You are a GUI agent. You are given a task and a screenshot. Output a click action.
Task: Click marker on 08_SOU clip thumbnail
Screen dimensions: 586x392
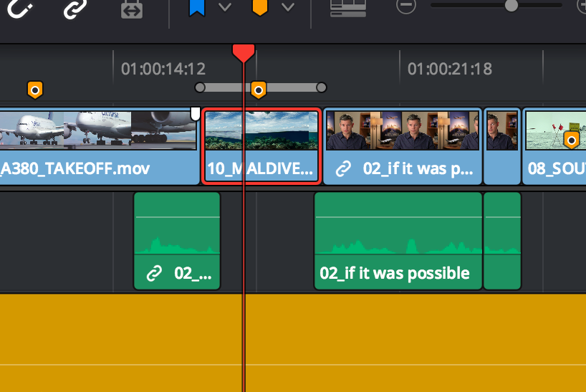pos(571,139)
